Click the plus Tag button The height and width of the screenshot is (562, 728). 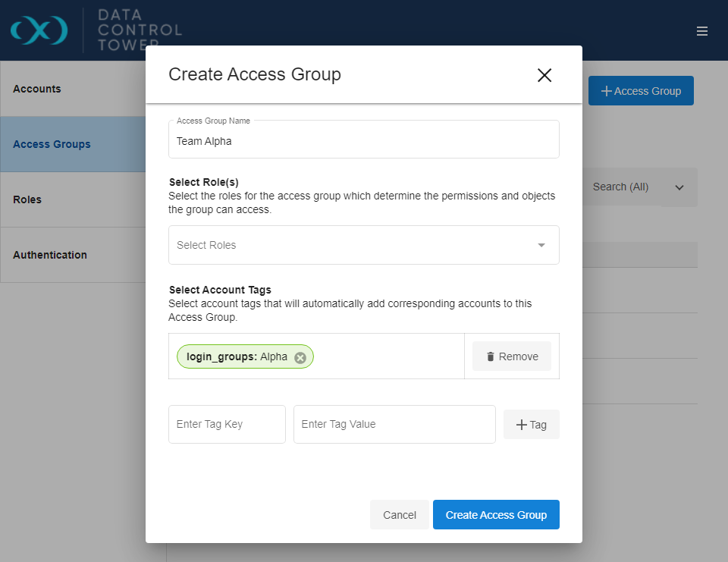[x=532, y=425]
